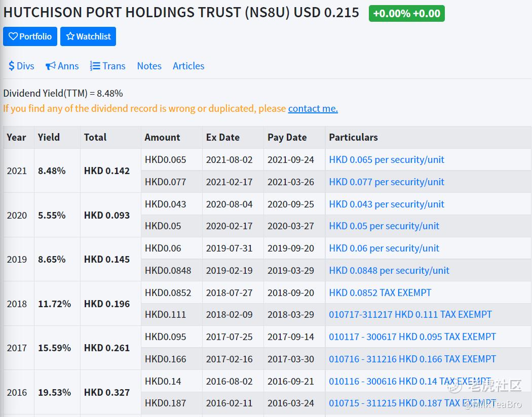
Task: Click the megaphone icon beside Anns
Action: point(51,66)
